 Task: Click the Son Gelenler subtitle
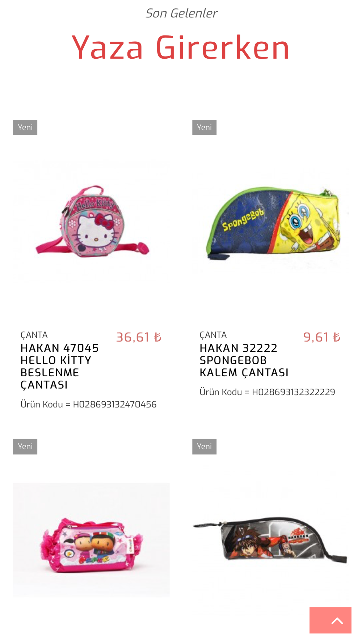tap(181, 13)
